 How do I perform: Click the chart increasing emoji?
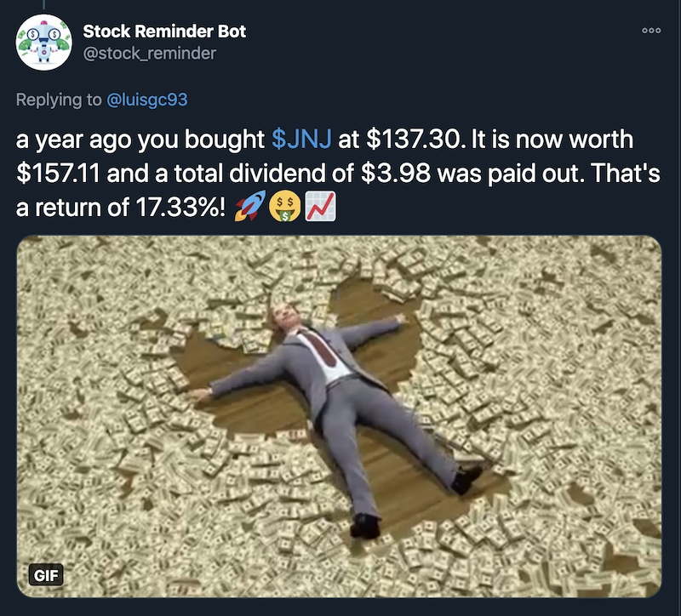[x=320, y=206]
